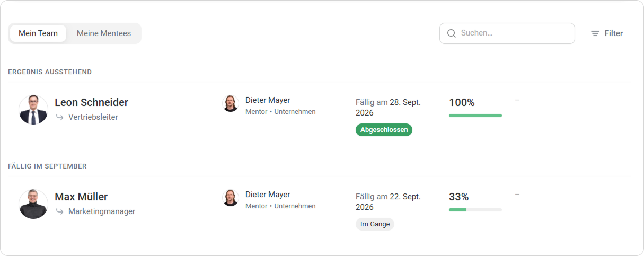The width and height of the screenshot is (644, 256).
Task: Click the 100% progress bar
Action: [x=475, y=116]
